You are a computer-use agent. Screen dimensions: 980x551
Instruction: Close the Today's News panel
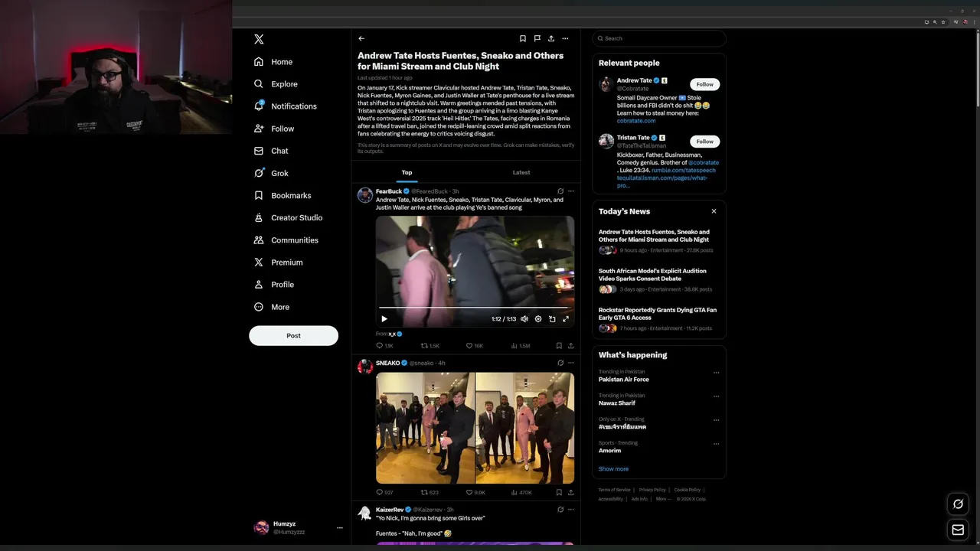(714, 211)
